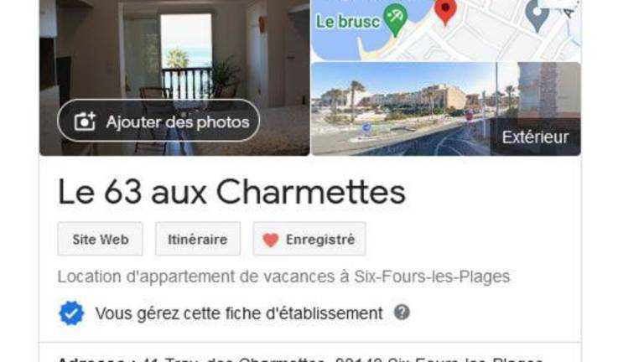Open the apartment interior photo

pos(174,78)
